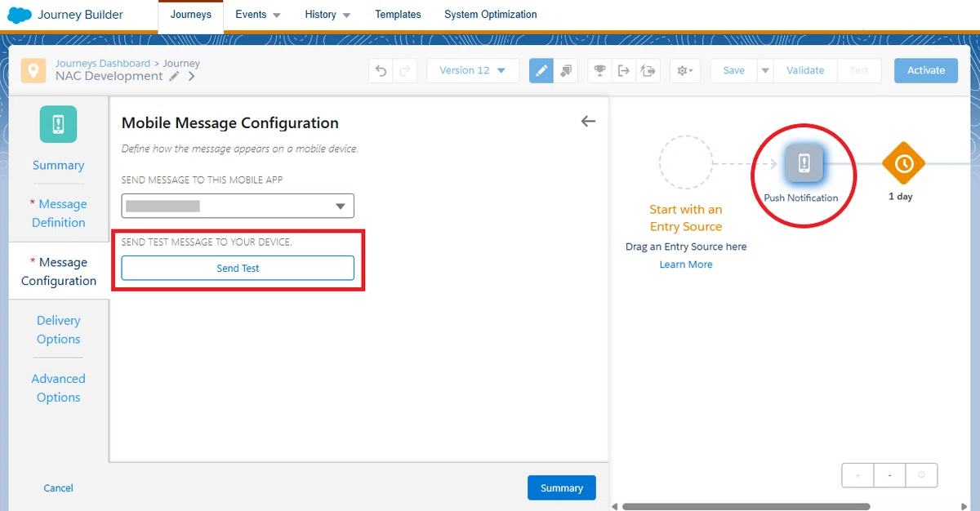Click the Salesforce cloud logo
The width and height of the screenshot is (980, 511).
19,15
